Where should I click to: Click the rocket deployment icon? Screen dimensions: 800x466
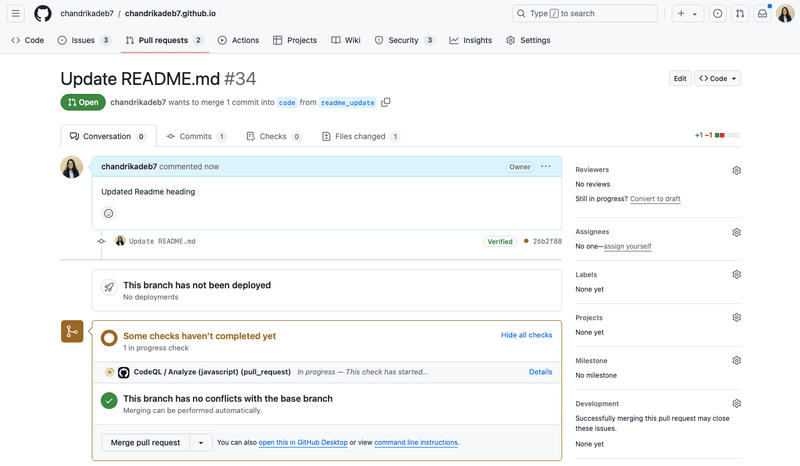pos(109,287)
